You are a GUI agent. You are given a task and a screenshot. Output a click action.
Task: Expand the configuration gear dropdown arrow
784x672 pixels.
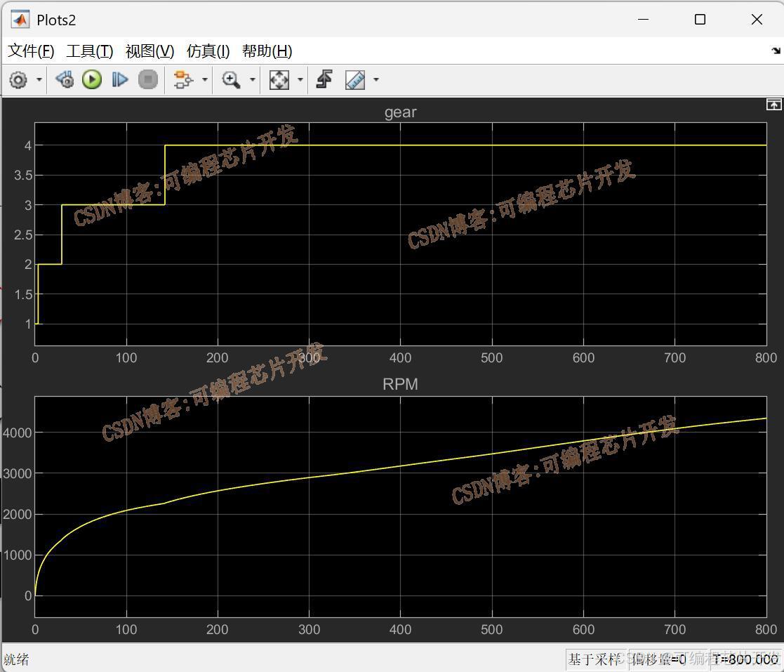pyautogui.click(x=39, y=79)
